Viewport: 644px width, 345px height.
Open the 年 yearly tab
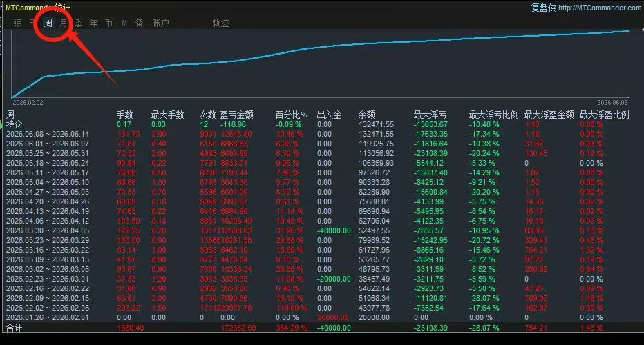(x=94, y=23)
